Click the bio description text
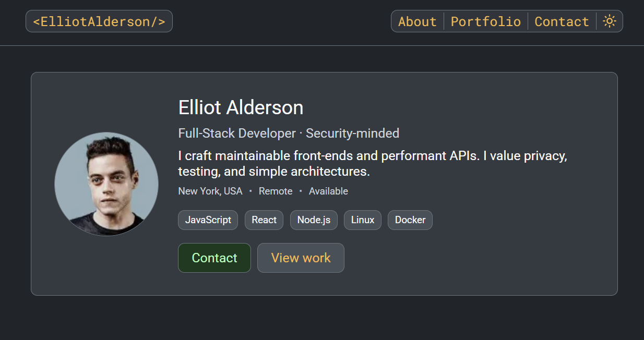Viewport: 644px width, 340px height. point(373,163)
